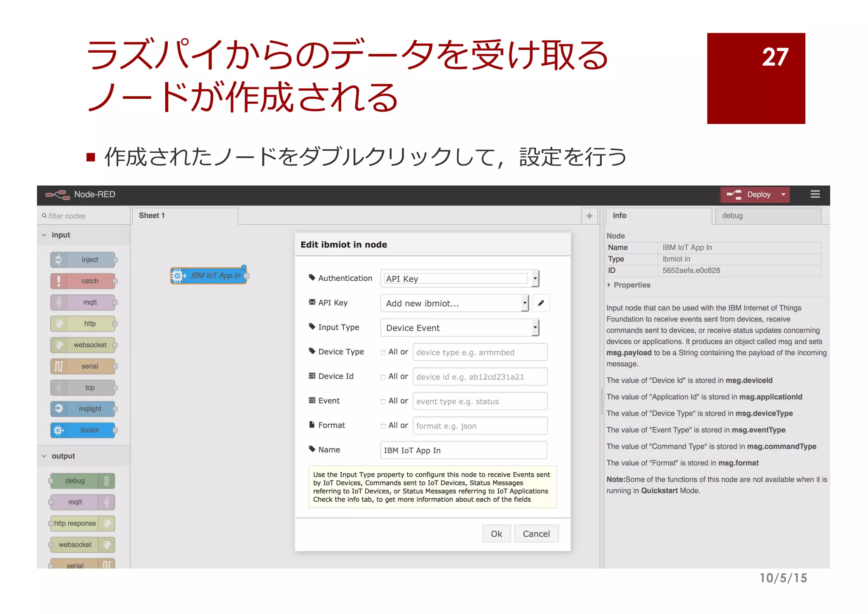Check 'All' for Format
This screenshot has width=868, height=614.
[x=383, y=427]
